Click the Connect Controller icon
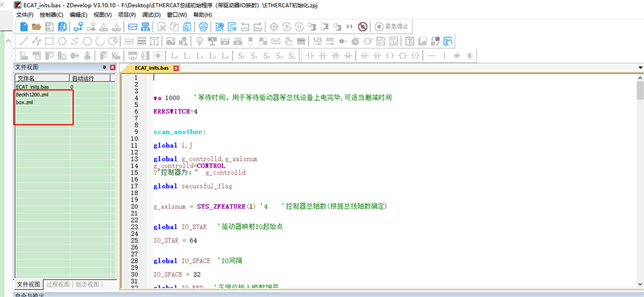The image size is (644, 297). point(78,27)
